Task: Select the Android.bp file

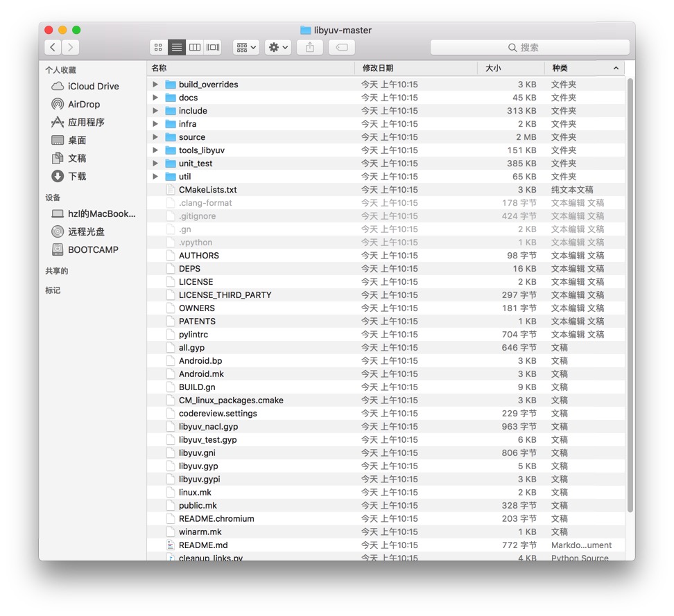Action: click(386, 361)
